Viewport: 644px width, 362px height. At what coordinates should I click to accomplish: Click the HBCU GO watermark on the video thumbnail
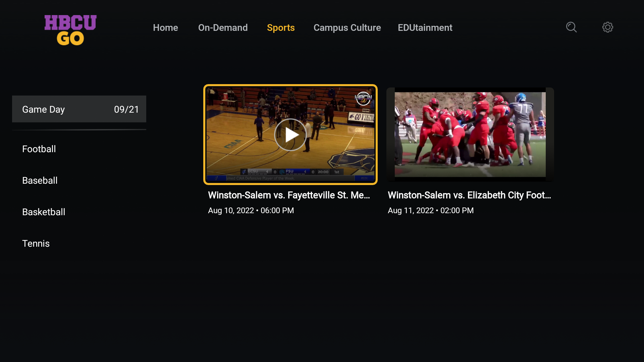pos(363,98)
